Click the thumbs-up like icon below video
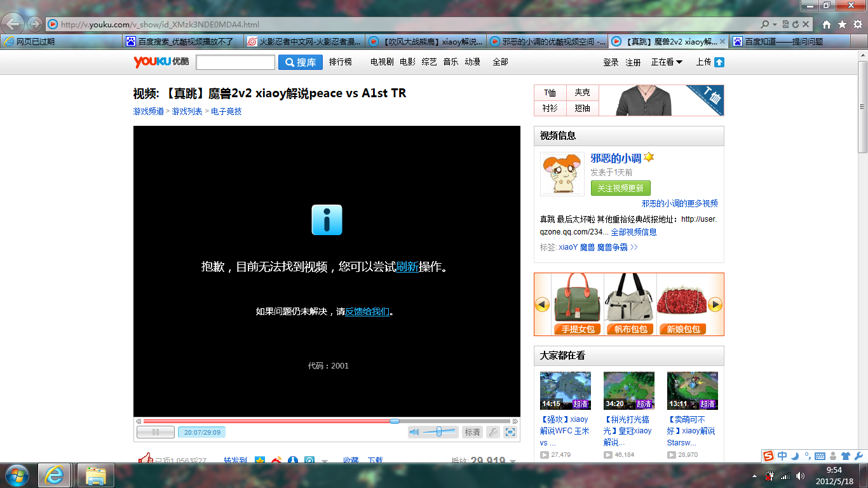 (x=146, y=458)
